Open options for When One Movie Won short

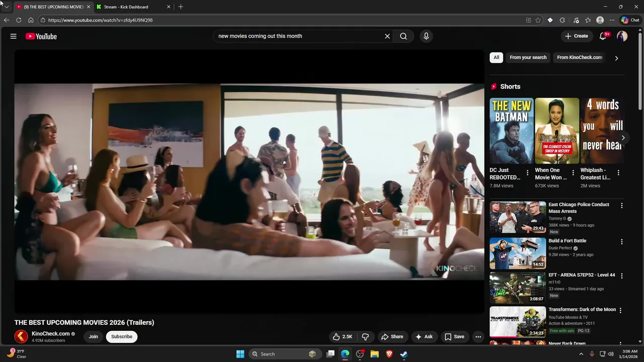[x=573, y=172]
